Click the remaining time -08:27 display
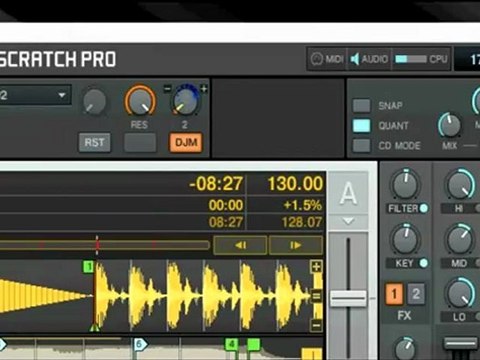This screenshot has width=480, height=360. pos(216,184)
